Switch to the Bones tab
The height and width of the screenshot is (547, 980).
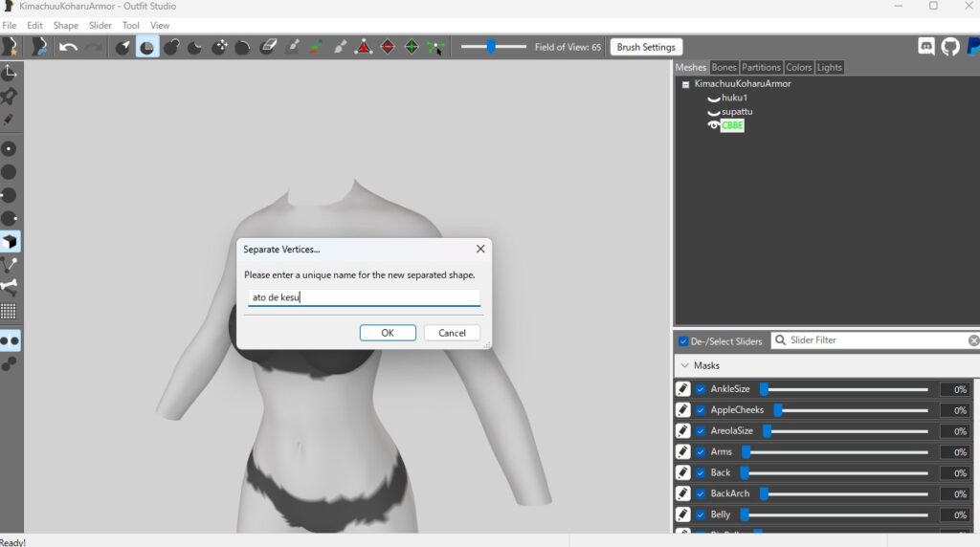click(x=724, y=67)
